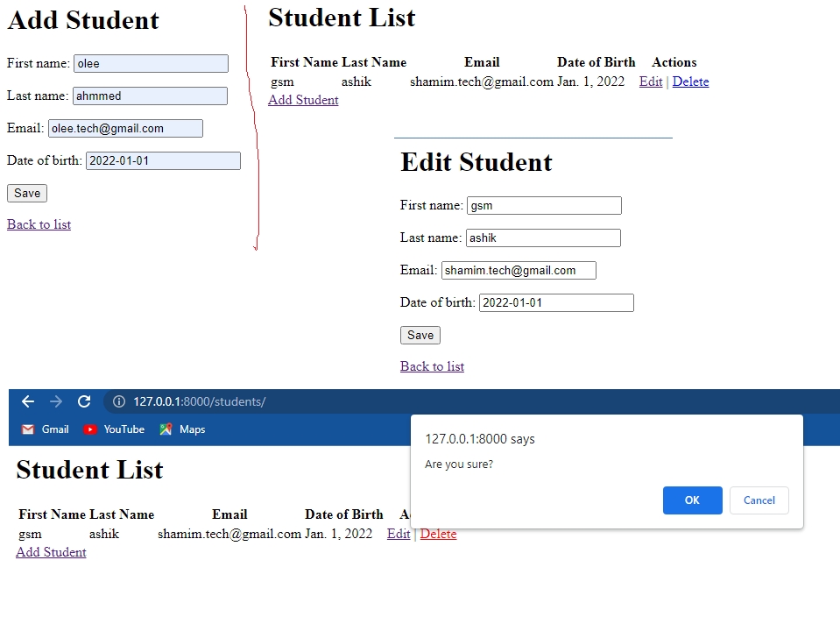Click the browser forward arrow
Image resolution: width=840 pixels, height=617 pixels.
click(56, 401)
